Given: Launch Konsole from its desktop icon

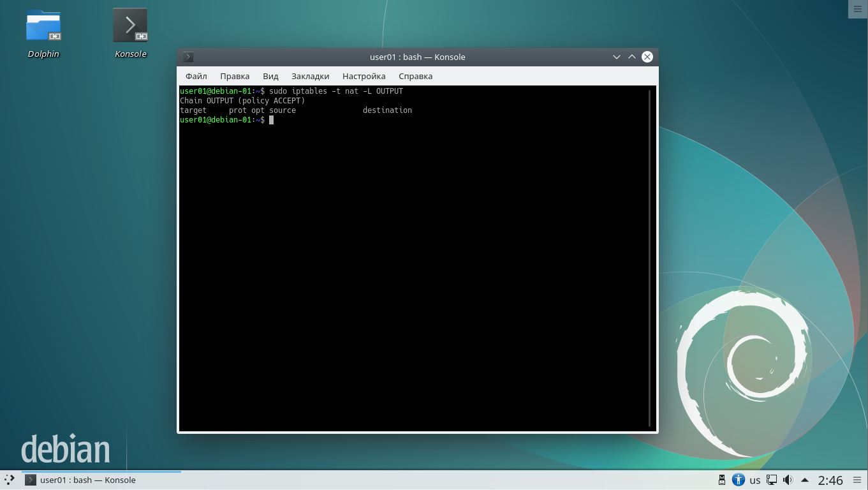Looking at the screenshot, I should 130,26.
